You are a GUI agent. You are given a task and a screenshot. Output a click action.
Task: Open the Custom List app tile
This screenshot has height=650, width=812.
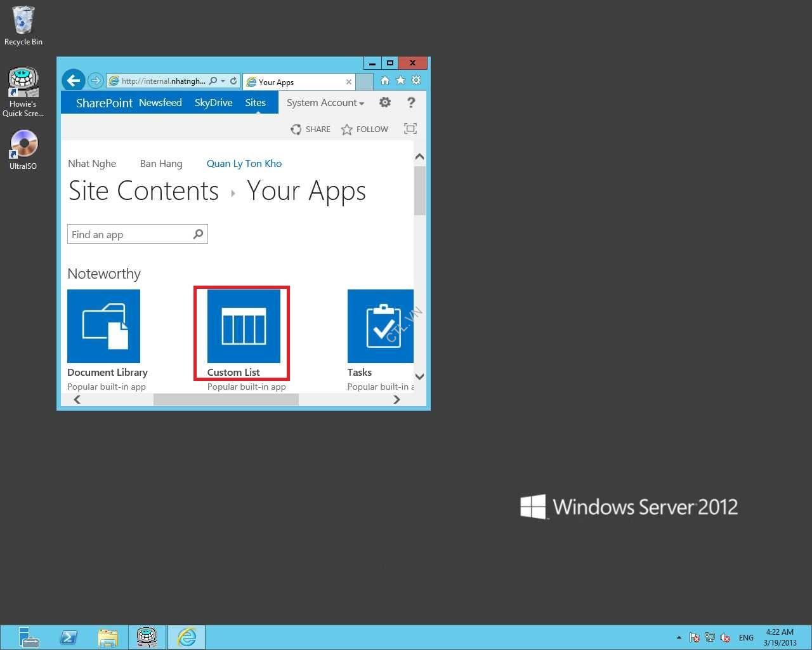244,326
